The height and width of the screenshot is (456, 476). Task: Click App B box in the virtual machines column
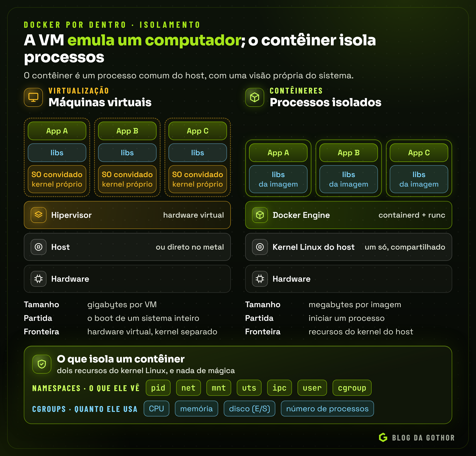pos(127,131)
